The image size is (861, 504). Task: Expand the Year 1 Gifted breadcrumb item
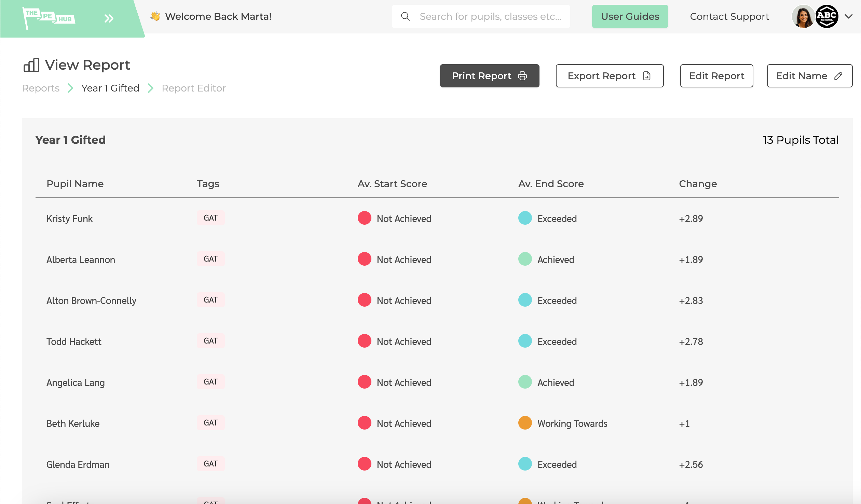pyautogui.click(x=110, y=88)
